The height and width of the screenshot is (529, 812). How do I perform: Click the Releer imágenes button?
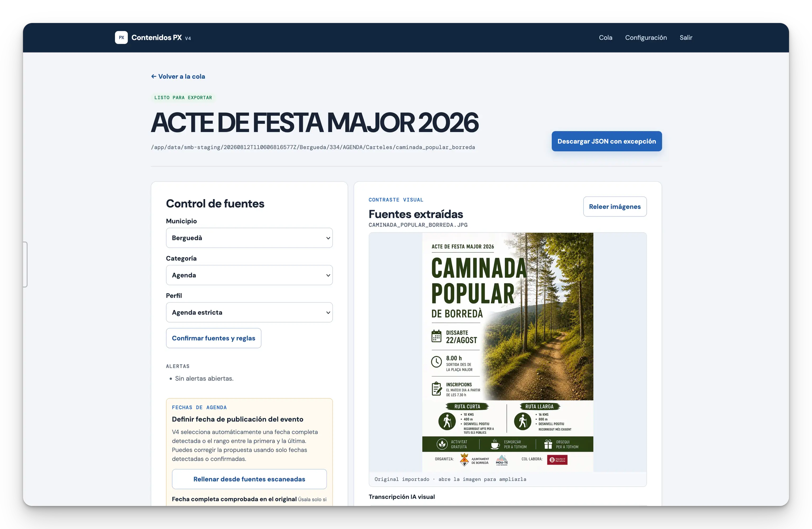point(614,207)
